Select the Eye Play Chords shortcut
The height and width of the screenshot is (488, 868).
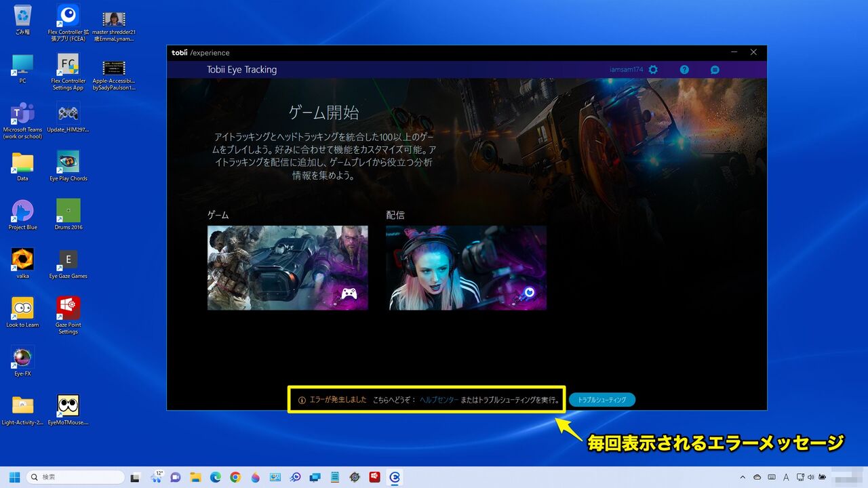click(68, 166)
